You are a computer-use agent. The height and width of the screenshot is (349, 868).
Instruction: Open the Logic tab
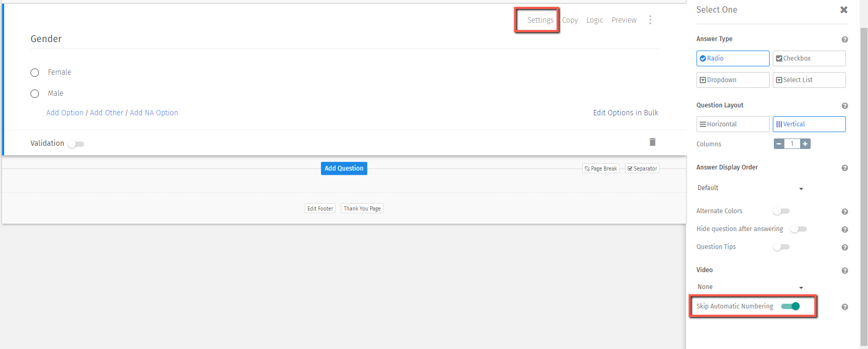point(594,20)
